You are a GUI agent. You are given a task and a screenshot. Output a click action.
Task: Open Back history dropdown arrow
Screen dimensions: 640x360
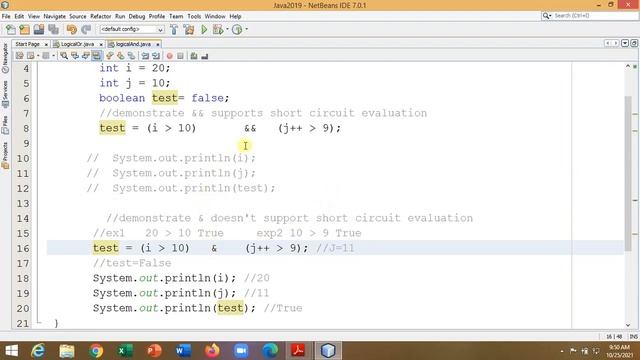[38, 56]
